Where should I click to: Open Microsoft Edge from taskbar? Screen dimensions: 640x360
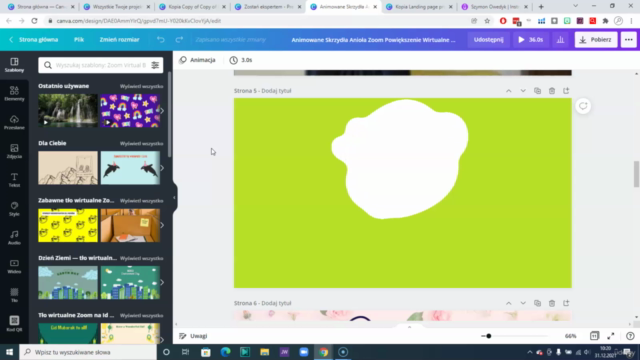[225, 352]
